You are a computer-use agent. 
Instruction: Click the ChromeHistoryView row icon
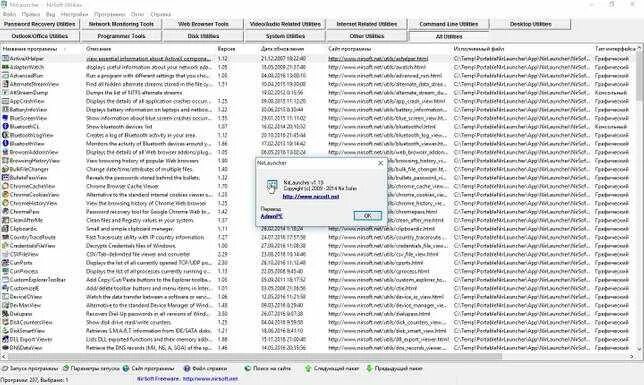(x=5, y=203)
